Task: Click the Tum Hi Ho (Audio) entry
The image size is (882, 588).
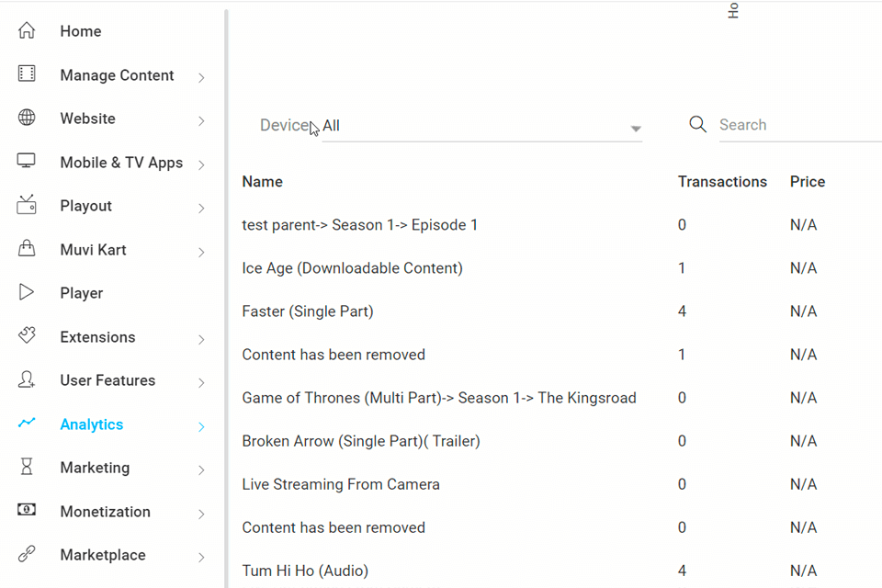Action: (x=305, y=571)
